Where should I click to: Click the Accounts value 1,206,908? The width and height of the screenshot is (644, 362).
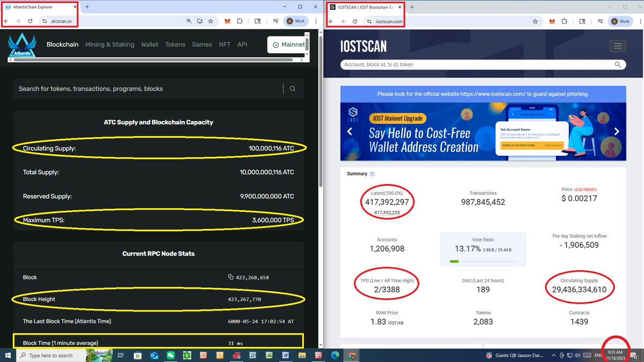click(x=387, y=249)
